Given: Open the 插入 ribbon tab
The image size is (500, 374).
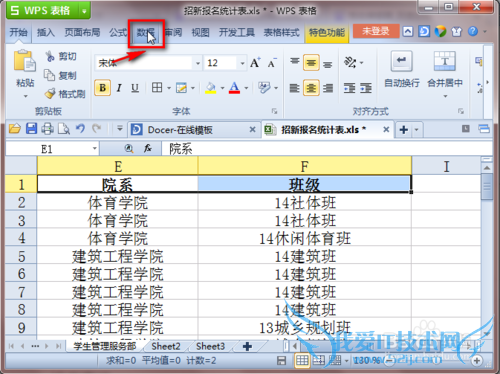Looking at the screenshot, I should coord(46,32).
